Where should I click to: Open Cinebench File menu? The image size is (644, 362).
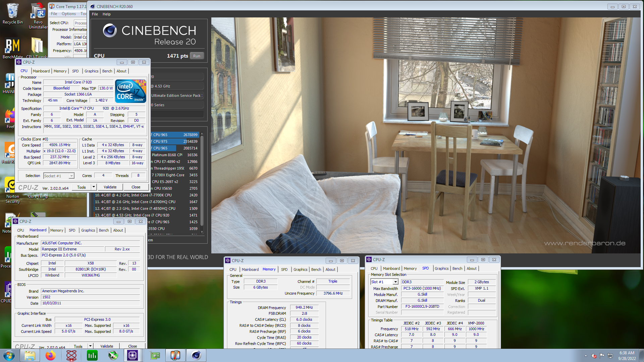point(95,14)
